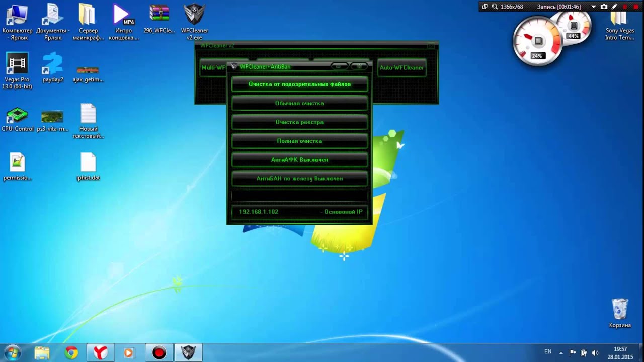This screenshot has height=362, width=644.
Task: Pause recording with the red pause button
Action: click(625, 7)
